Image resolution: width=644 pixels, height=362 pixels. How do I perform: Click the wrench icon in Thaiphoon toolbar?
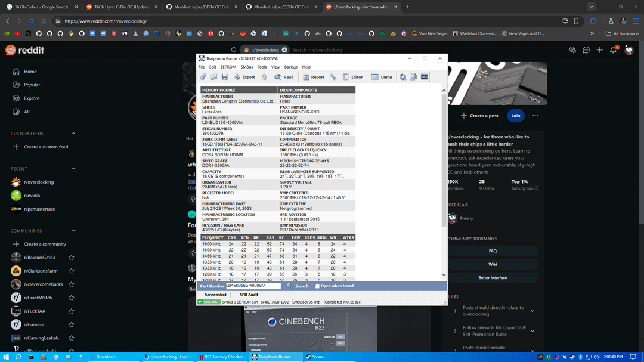(333, 77)
